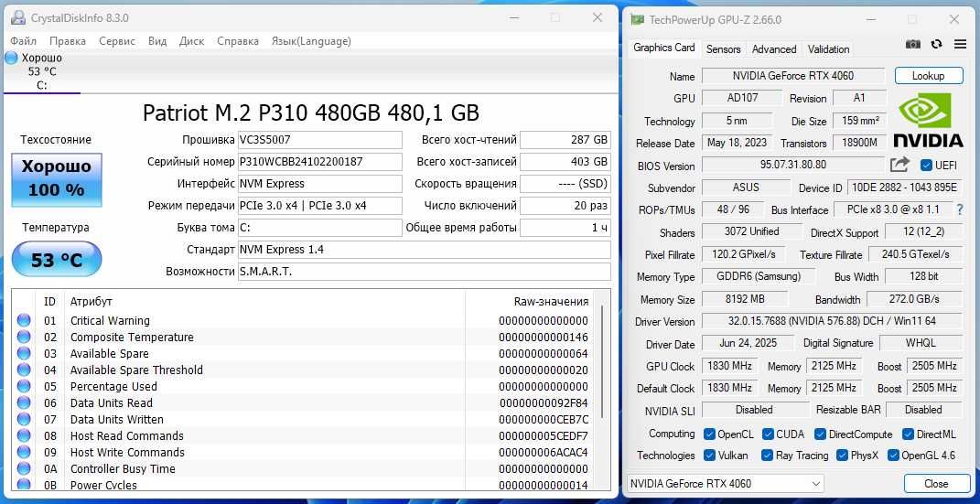This screenshot has width=980, height=504.
Task: Click the Memory Type field GDDR6 (Samsung)
Action: coord(759,276)
